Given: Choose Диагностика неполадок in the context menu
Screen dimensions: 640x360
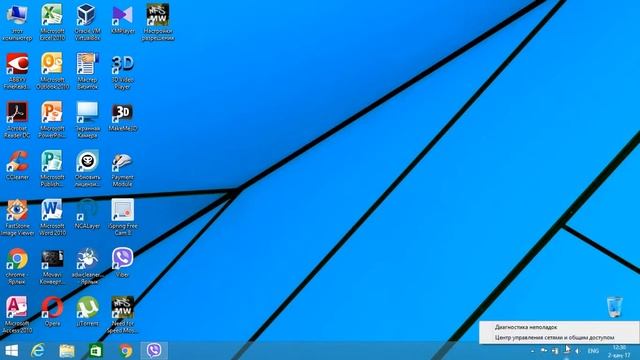Looking at the screenshot, I should [x=559, y=327].
